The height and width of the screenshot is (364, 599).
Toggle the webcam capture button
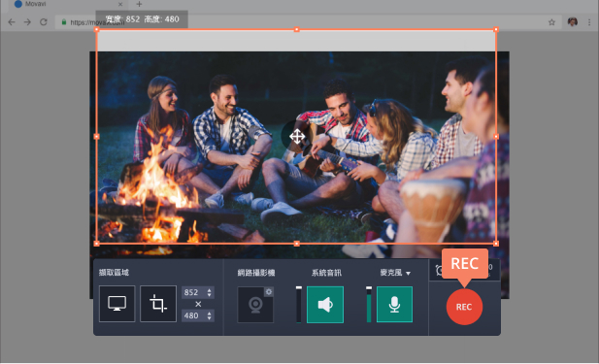click(x=255, y=305)
